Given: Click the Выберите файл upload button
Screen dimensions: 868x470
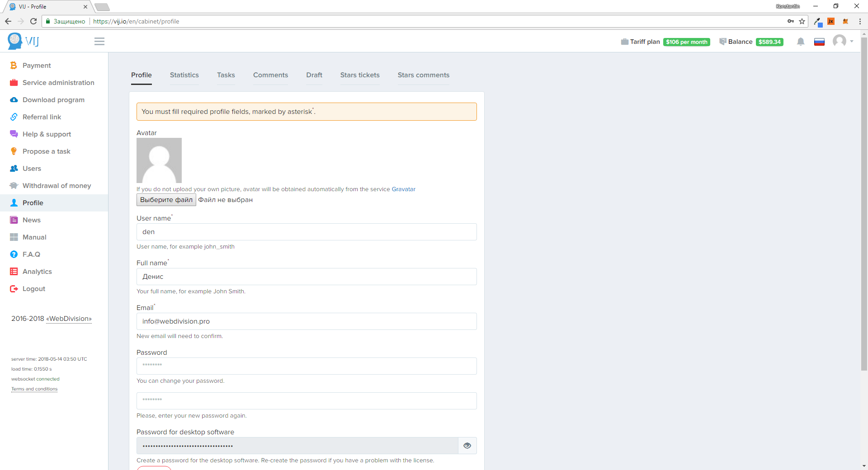Looking at the screenshot, I should tap(166, 200).
